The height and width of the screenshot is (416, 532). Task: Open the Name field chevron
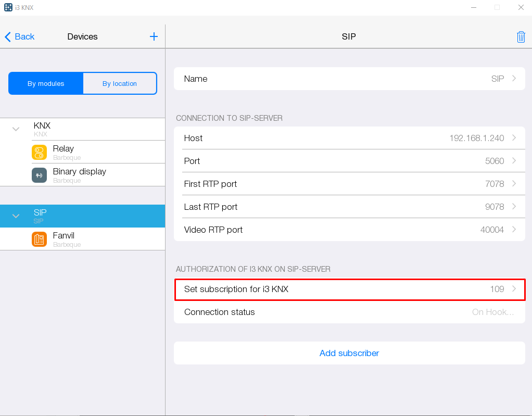(x=514, y=79)
